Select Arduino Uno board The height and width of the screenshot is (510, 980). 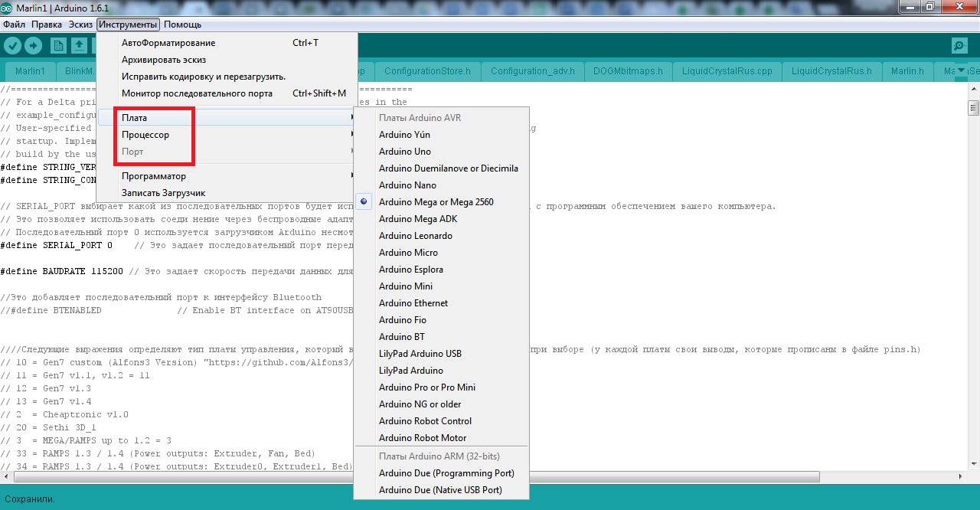(x=442, y=152)
